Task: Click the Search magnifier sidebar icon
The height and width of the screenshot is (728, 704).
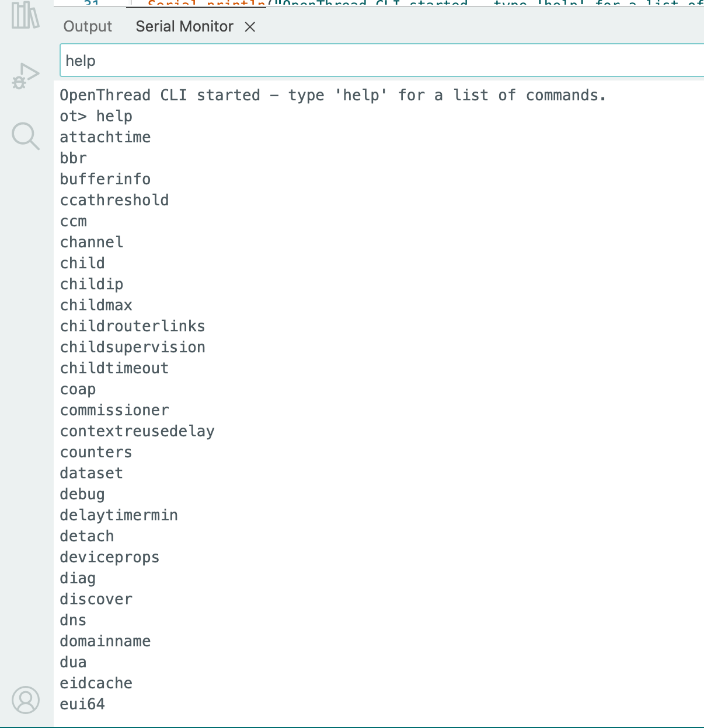Action: (26, 136)
